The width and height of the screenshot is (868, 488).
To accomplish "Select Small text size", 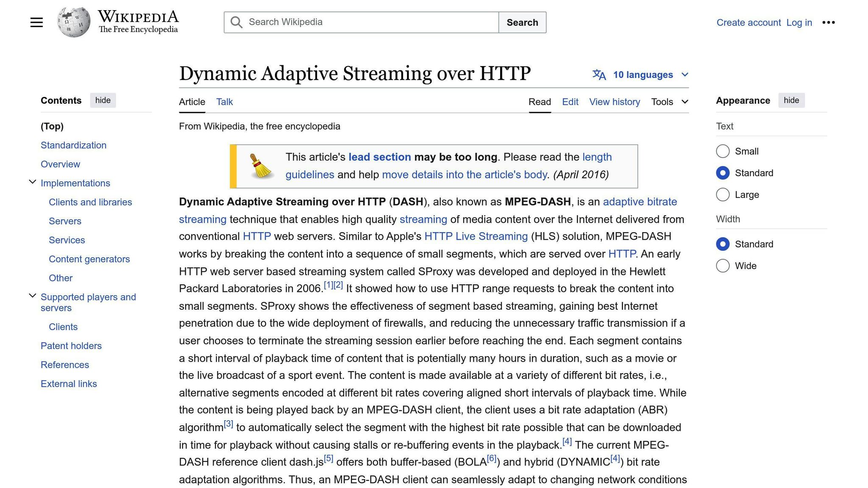I will [x=723, y=151].
